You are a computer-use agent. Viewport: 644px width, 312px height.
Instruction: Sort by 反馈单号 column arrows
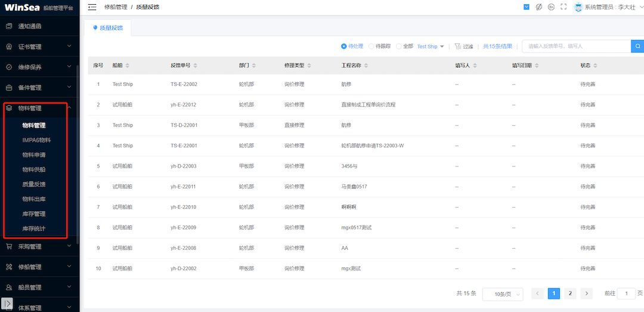pyautogui.click(x=195, y=66)
